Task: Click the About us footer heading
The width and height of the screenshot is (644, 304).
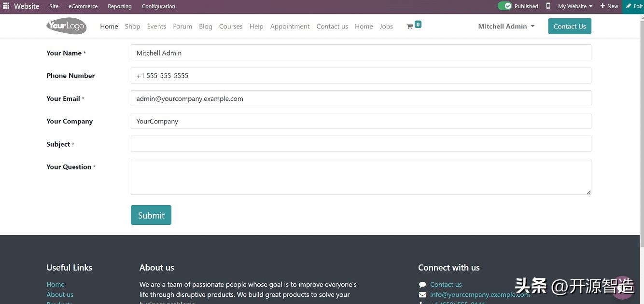Action: [x=157, y=267]
